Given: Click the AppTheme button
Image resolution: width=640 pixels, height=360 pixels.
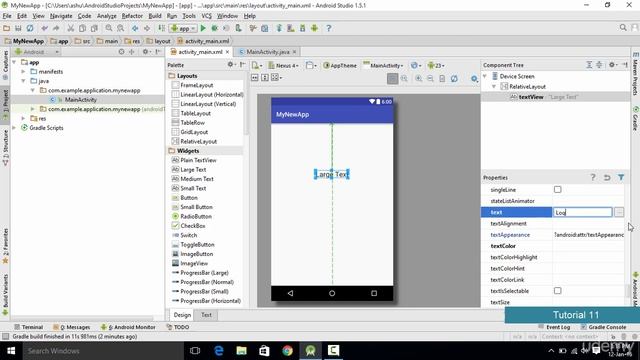Looking at the screenshot, I should pyautogui.click(x=340, y=65).
